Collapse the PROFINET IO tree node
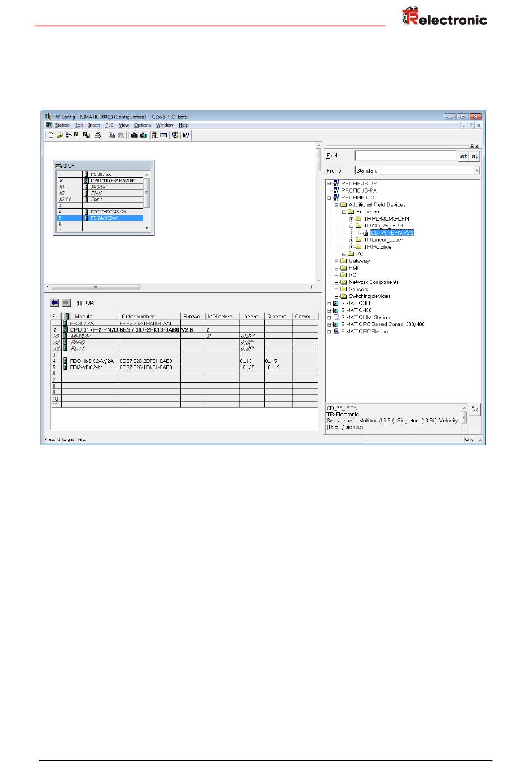The height and width of the screenshot is (777, 532). coord(329,198)
